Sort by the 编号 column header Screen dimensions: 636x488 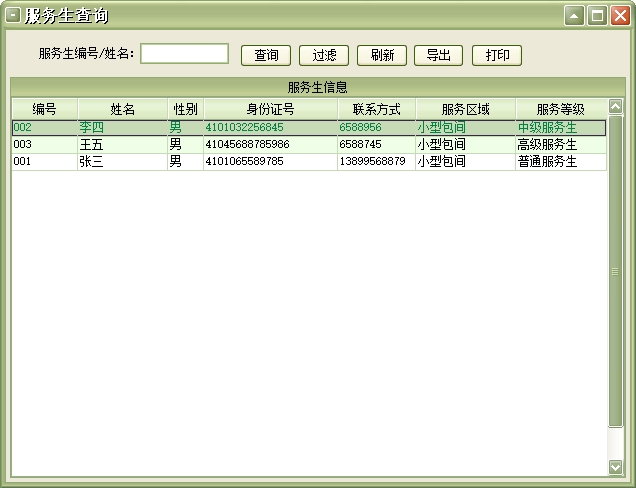44,109
